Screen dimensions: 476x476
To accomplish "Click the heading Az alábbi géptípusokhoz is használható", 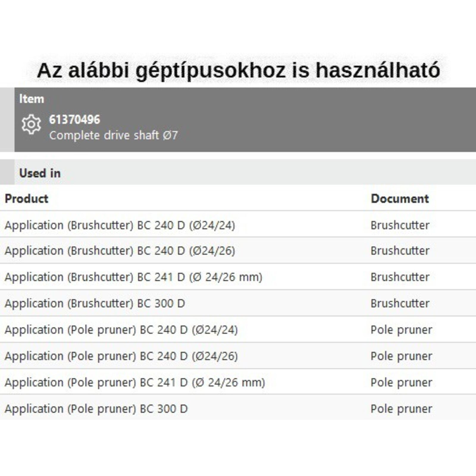I will [238, 71].
